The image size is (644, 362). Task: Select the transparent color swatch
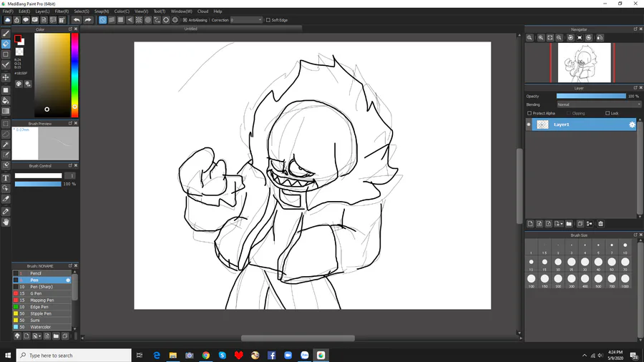(x=19, y=52)
